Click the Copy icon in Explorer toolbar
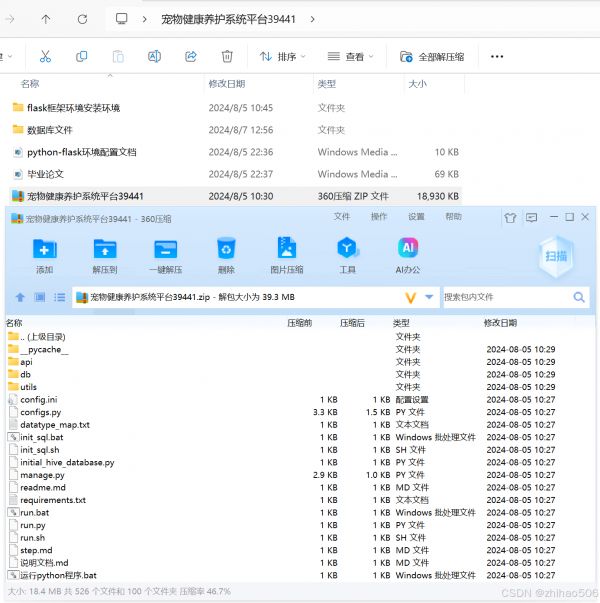The height and width of the screenshot is (603, 600). click(x=82, y=57)
